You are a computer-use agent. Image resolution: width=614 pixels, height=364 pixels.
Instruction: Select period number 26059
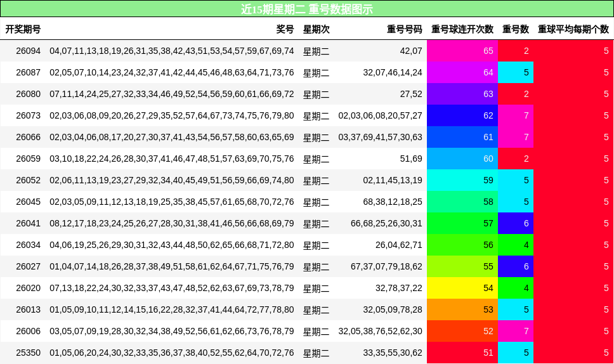(x=28, y=159)
